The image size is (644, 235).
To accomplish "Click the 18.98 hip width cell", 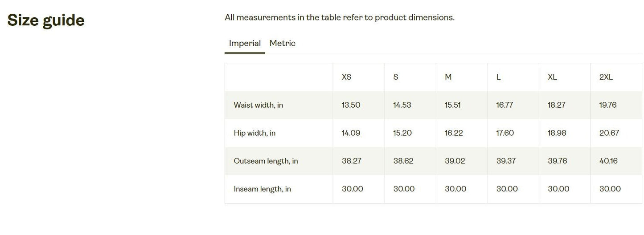I will pos(557,133).
